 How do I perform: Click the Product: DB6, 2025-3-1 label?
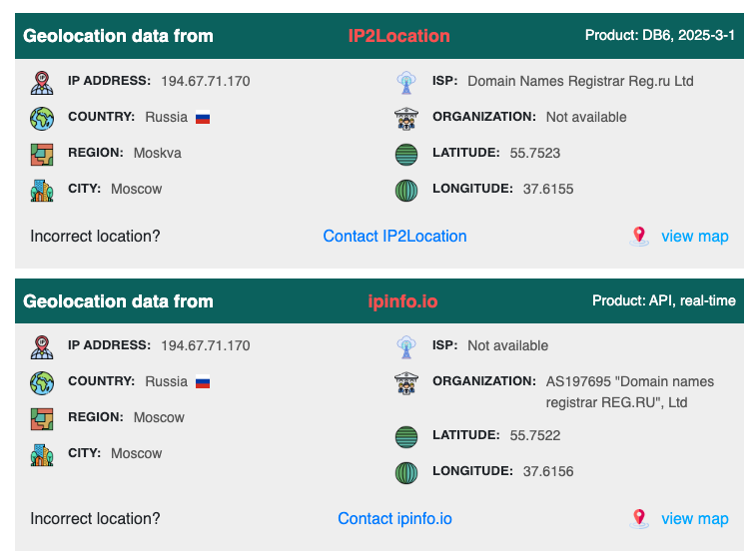click(x=659, y=35)
